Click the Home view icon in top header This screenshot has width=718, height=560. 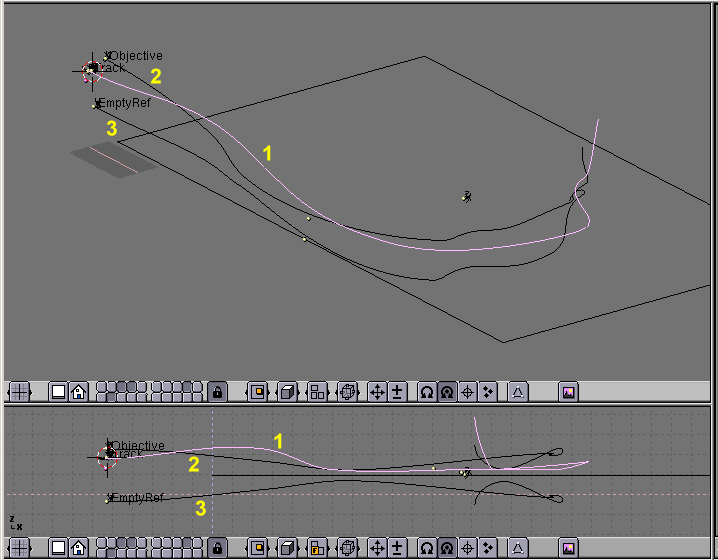(x=78, y=392)
